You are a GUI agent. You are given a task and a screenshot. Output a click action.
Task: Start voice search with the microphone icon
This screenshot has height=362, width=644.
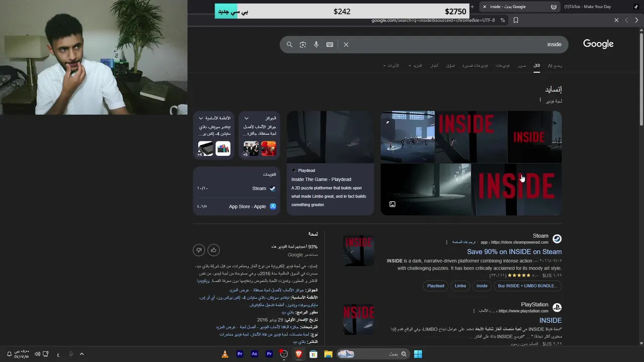[316, 44]
